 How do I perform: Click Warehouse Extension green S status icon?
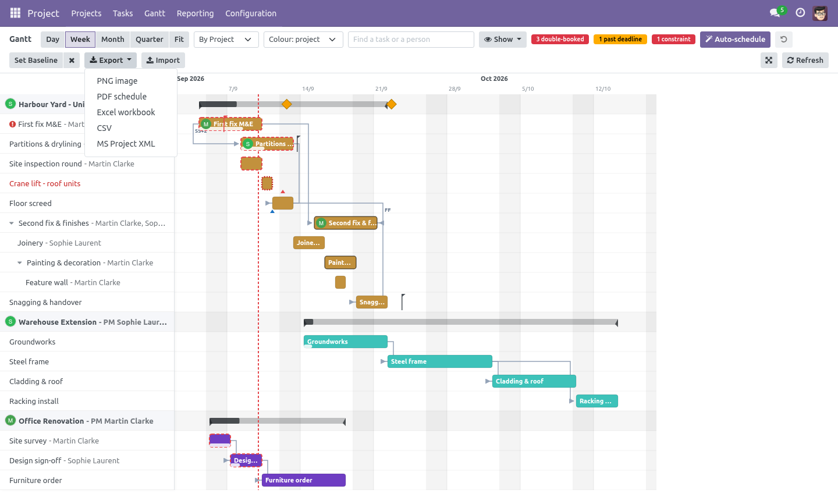[10, 321]
